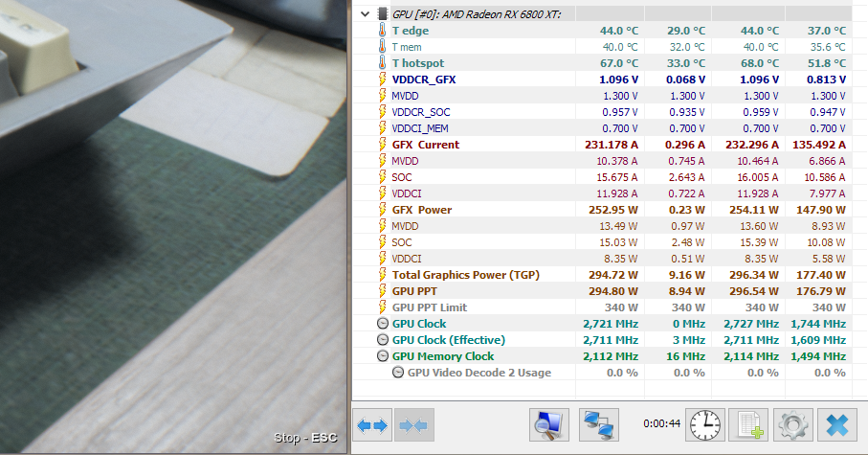Click the 1,494 MHz memory clock average
The width and height of the screenshot is (868, 455).
coord(818,356)
